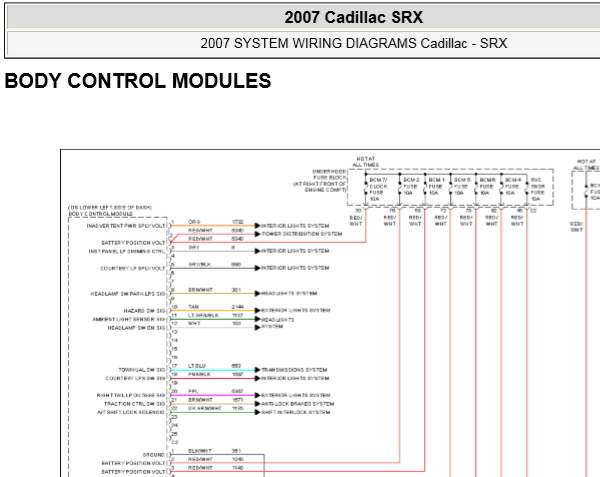Click the "BODY CONTROL MODULES" heading
Screen dimensions: 600x477
138,81
